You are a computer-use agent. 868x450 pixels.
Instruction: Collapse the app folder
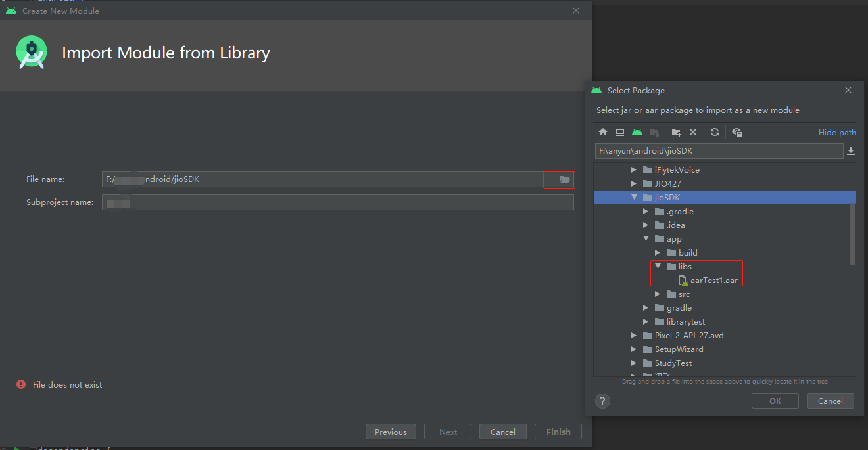click(x=646, y=238)
